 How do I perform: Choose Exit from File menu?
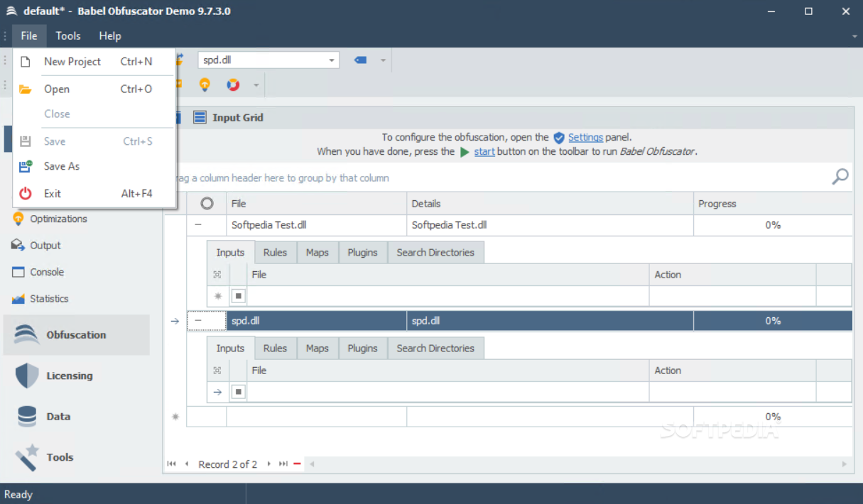(x=94, y=193)
